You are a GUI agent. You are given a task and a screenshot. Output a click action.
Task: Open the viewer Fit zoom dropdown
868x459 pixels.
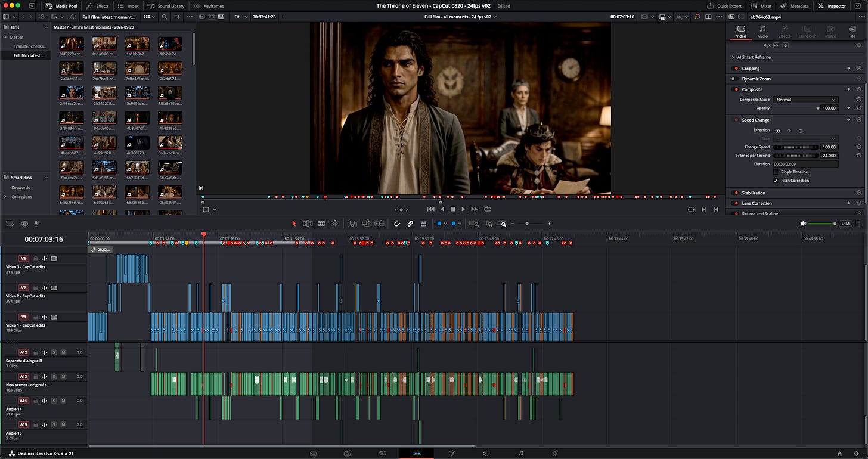coord(240,17)
